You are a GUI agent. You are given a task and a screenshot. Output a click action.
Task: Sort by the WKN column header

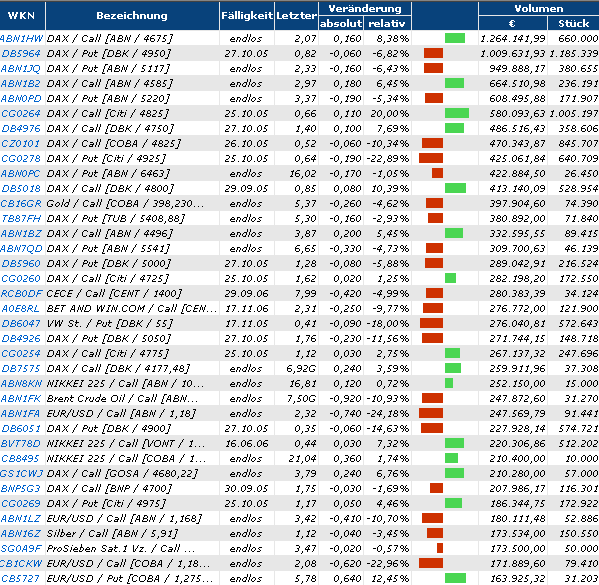point(21,16)
